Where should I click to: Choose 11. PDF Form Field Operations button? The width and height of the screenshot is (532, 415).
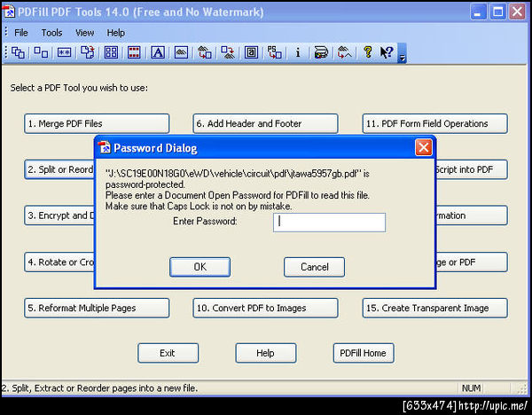click(435, 123)
